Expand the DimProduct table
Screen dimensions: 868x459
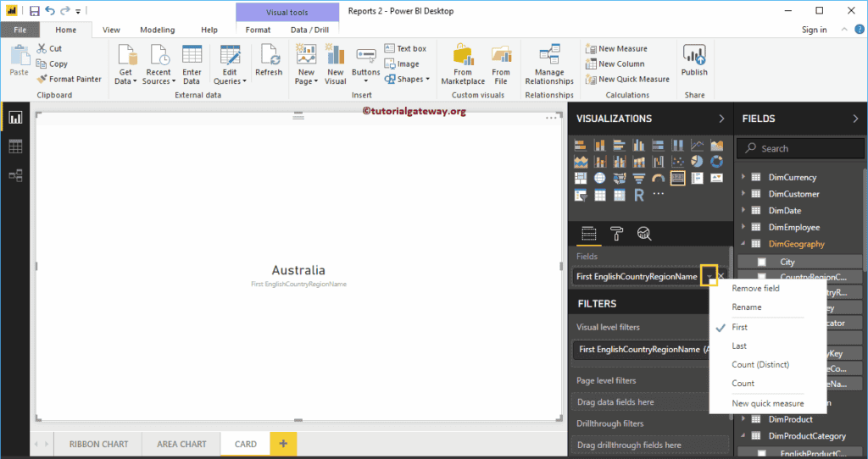click(x=743, y=419)
